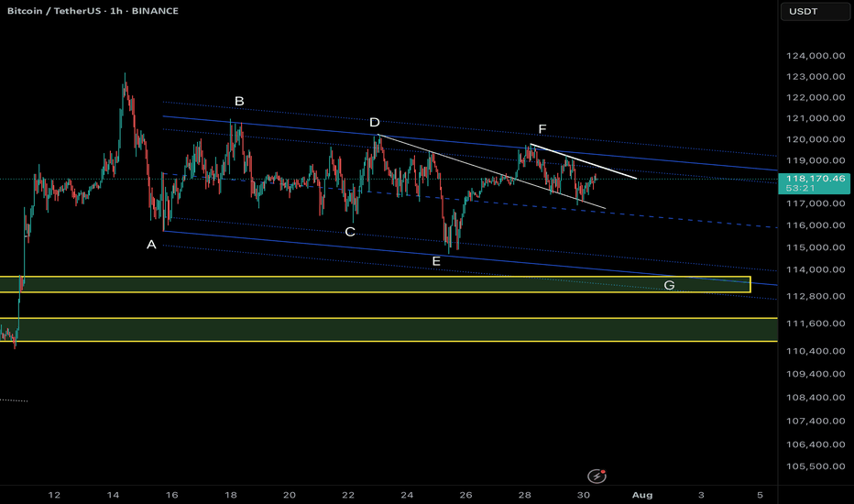Viewport: 854px width, 504px height.
Task: Click the Bitcoin / TetherUS chart title
Action: [x=93, y=11]
